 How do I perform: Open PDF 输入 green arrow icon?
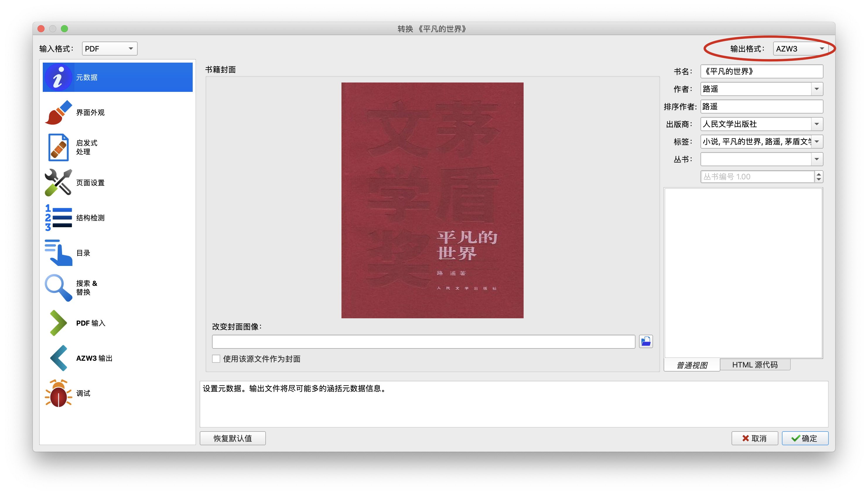click(x=58, y=323)
